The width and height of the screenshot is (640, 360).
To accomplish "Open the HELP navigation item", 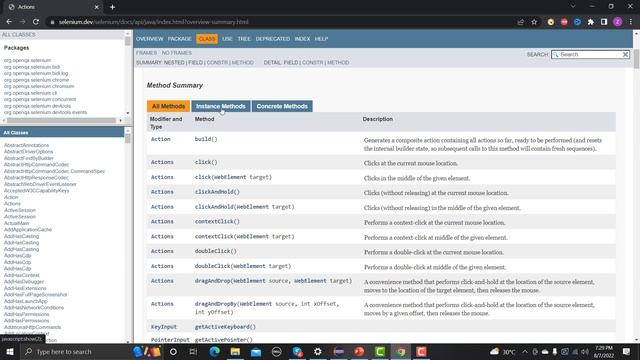I will tap(321, 39).
